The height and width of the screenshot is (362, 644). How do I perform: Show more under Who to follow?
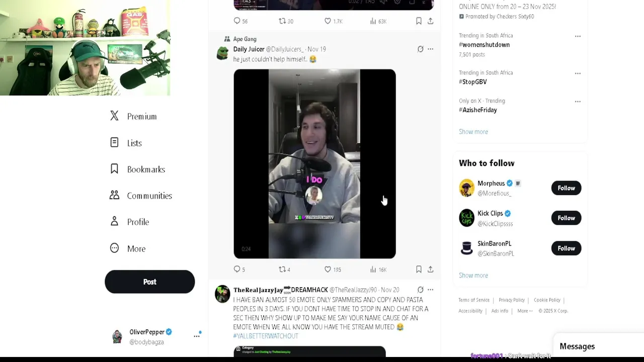(x=473, y=276)
